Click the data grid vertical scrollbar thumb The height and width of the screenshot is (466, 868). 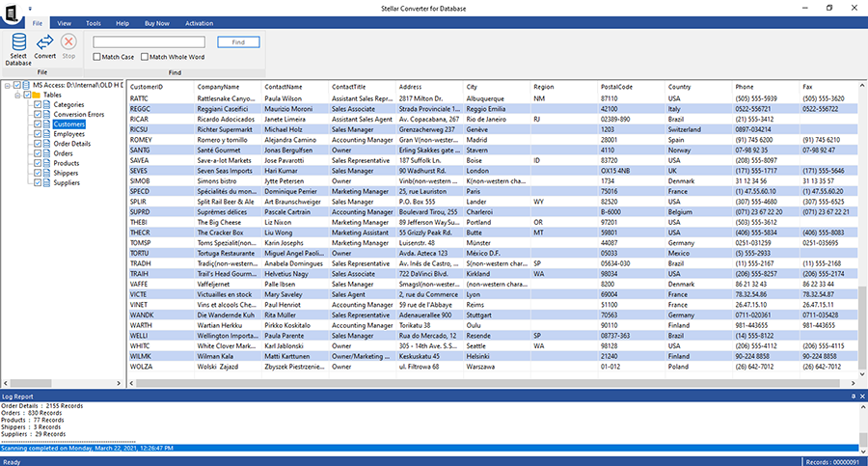point(862,329)
